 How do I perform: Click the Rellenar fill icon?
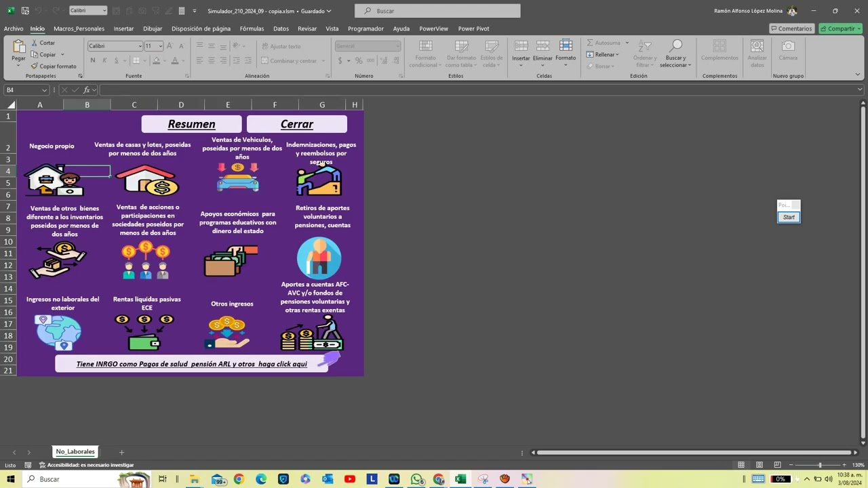pyautogui.click(x=590, y=54)
